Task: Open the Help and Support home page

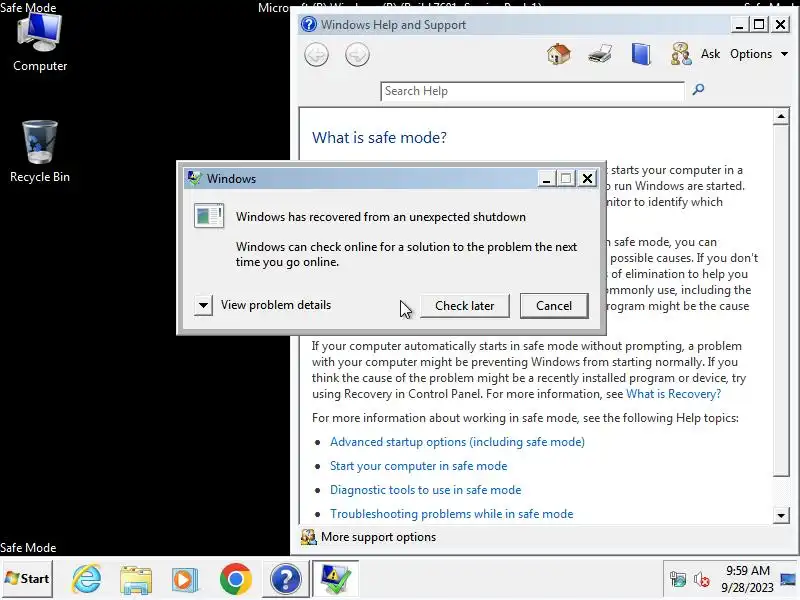Action: pyautogui.click(x=559, y=54)
